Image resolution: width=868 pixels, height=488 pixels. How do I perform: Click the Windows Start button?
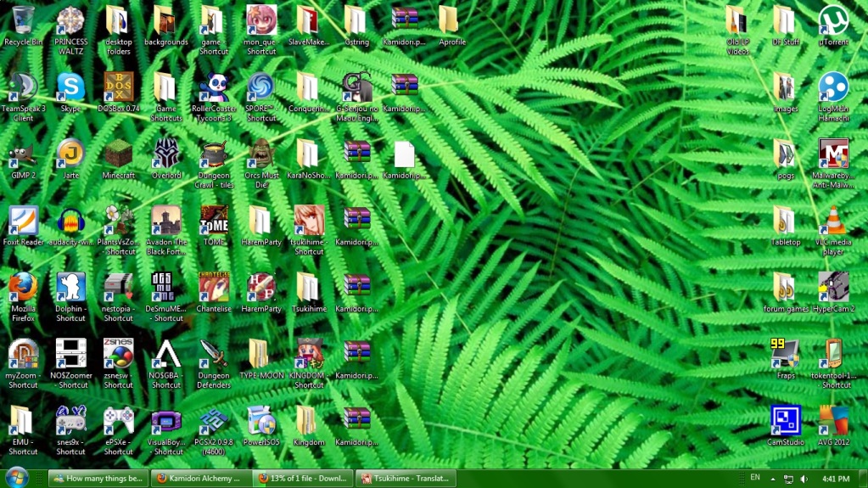coord(17,476)
